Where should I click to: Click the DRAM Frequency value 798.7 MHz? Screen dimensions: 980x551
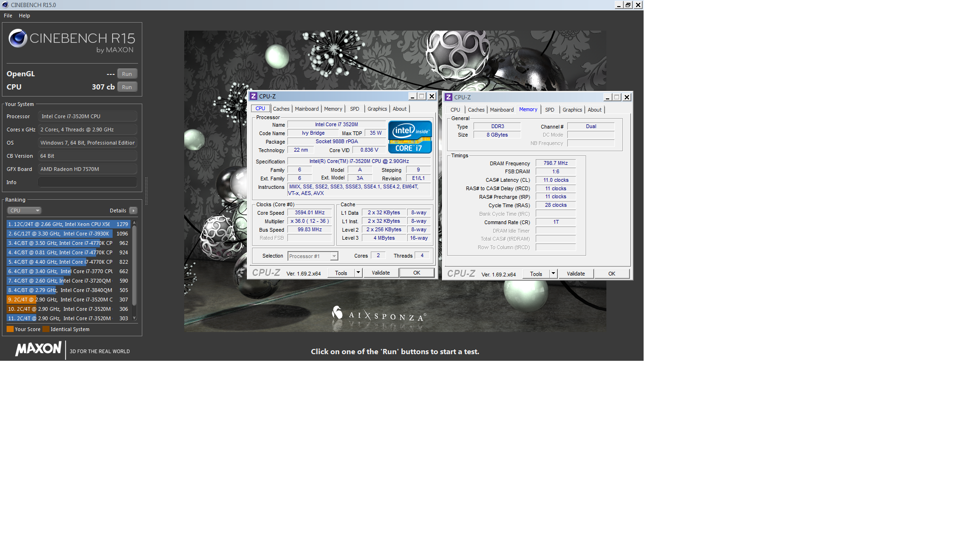click(555, 163)
